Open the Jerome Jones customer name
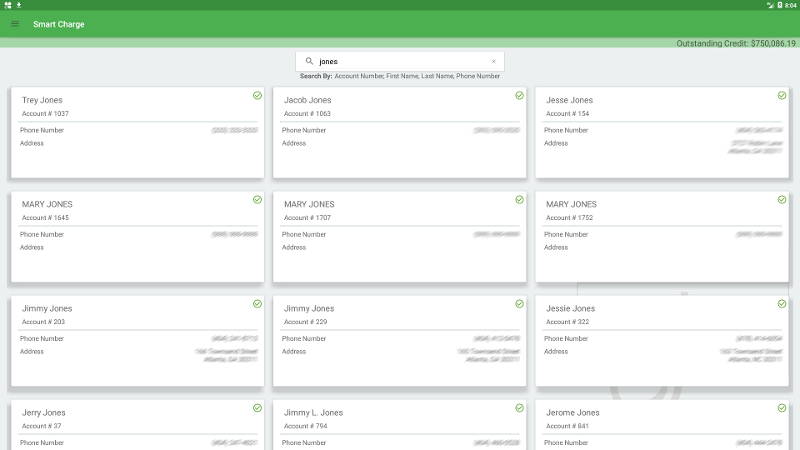This screenshot has width=800, height=450. pyautogui.click(x=572, y=413)
